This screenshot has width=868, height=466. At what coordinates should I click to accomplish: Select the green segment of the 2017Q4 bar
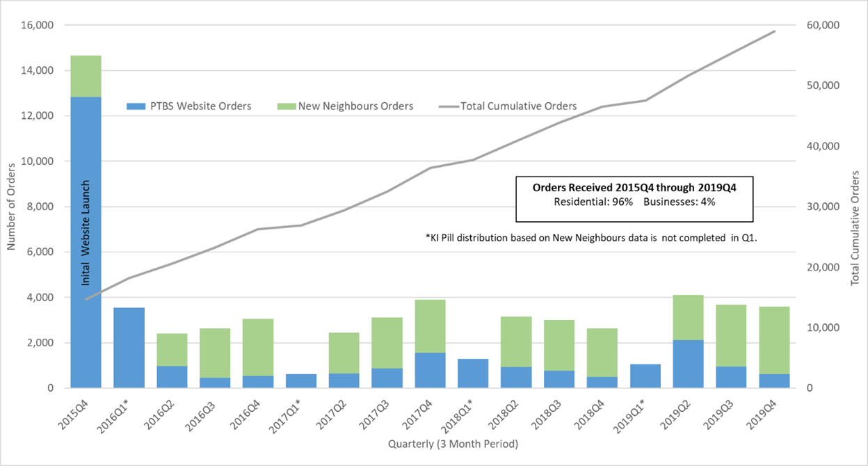(430, 326)
